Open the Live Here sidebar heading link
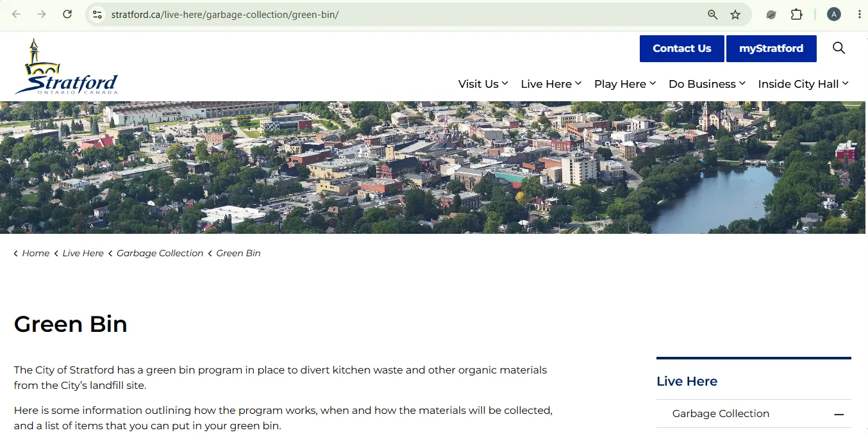The height and width of the screenshot is (435, 868). coord(687,381)
